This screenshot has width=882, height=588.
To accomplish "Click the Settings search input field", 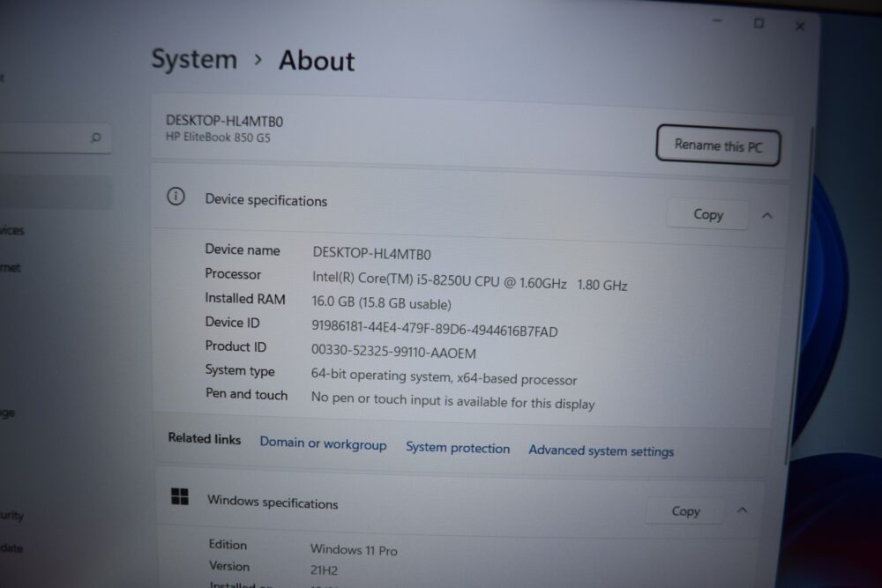I will point(54,138).
